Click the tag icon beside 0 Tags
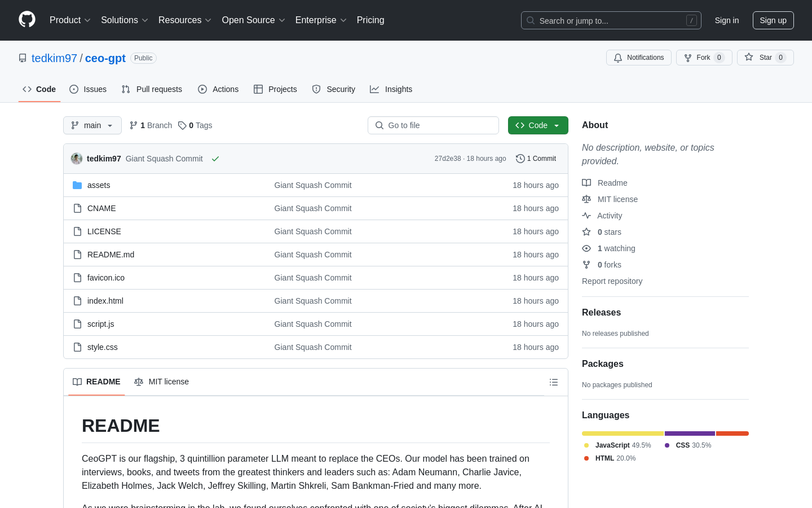This screenshot has width=812, height=508. pos(182,125)
